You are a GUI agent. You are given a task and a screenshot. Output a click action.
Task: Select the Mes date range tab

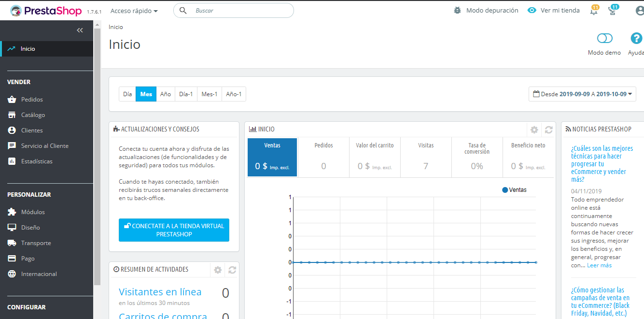click(146, 94)
